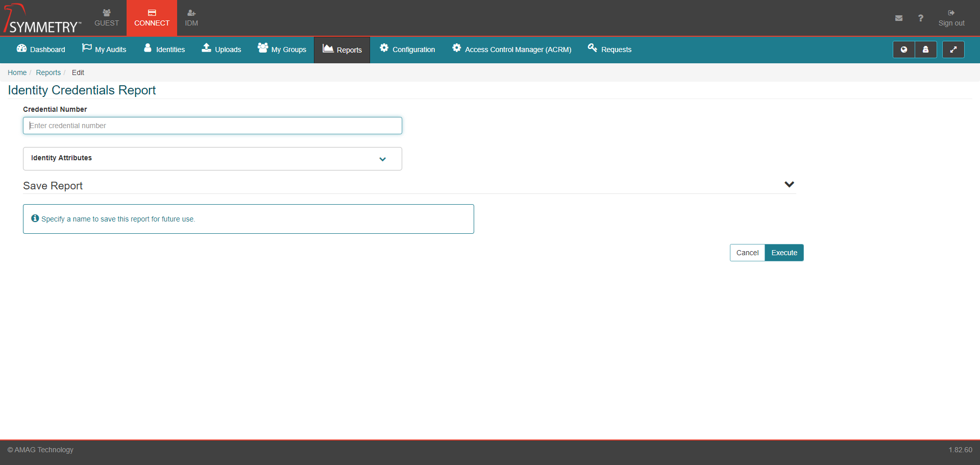
Task: Focus the Credential Number input field
Action: pyautogui.click(x=212, y=126)
